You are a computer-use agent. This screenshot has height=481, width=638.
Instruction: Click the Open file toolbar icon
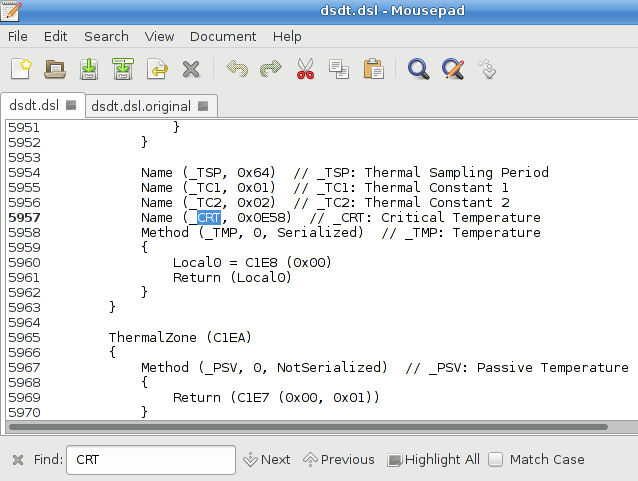(55, 68)
